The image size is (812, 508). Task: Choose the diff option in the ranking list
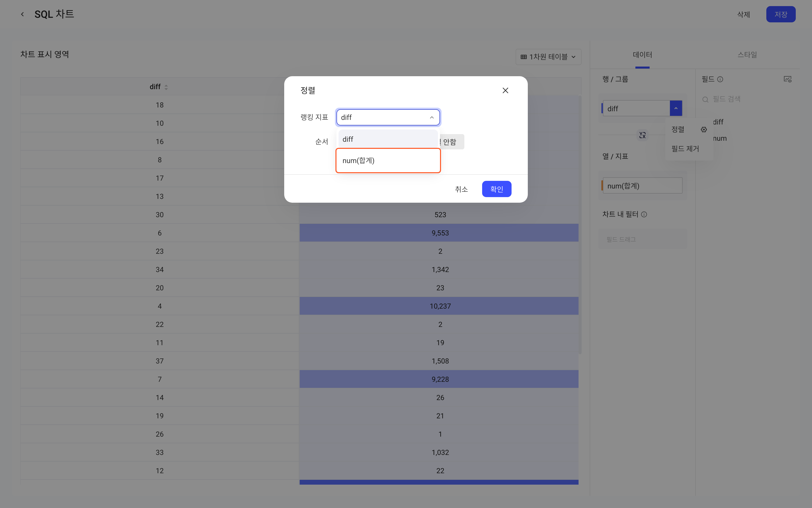(x=388, y=139)
